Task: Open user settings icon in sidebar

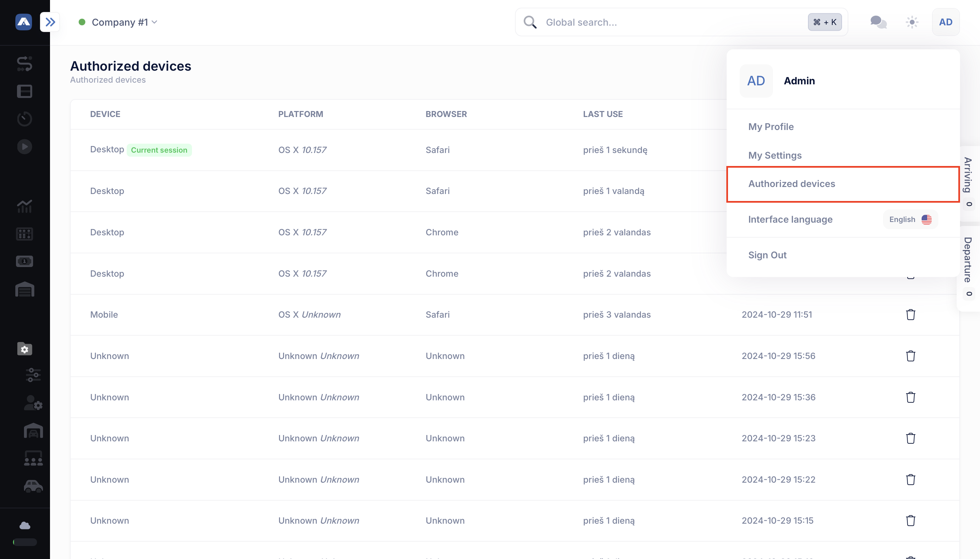Action: tap(33, 403)
